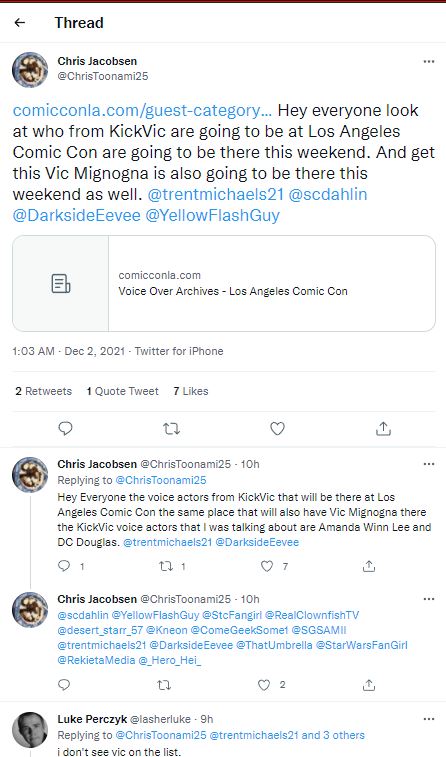Image resolution: width=446 pixels, height=757 pixels.
Task: Open the @RealClownfishTV mention
Action: [312, 615]
